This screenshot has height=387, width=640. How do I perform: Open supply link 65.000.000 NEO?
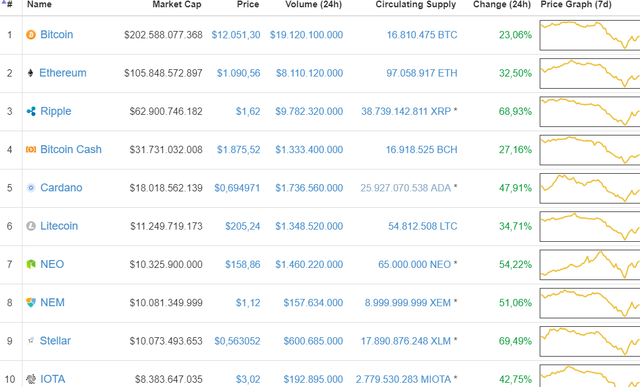pos(414,265)
